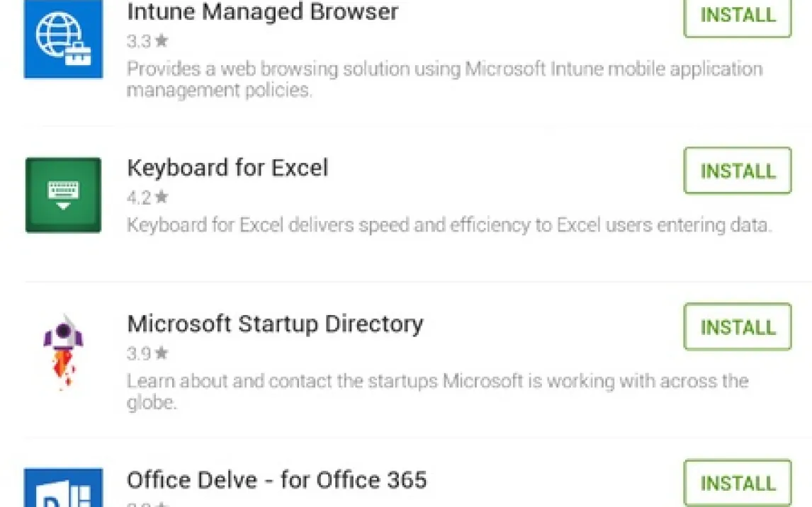Open the Keyboard for Excel title

tap(227, 168)
